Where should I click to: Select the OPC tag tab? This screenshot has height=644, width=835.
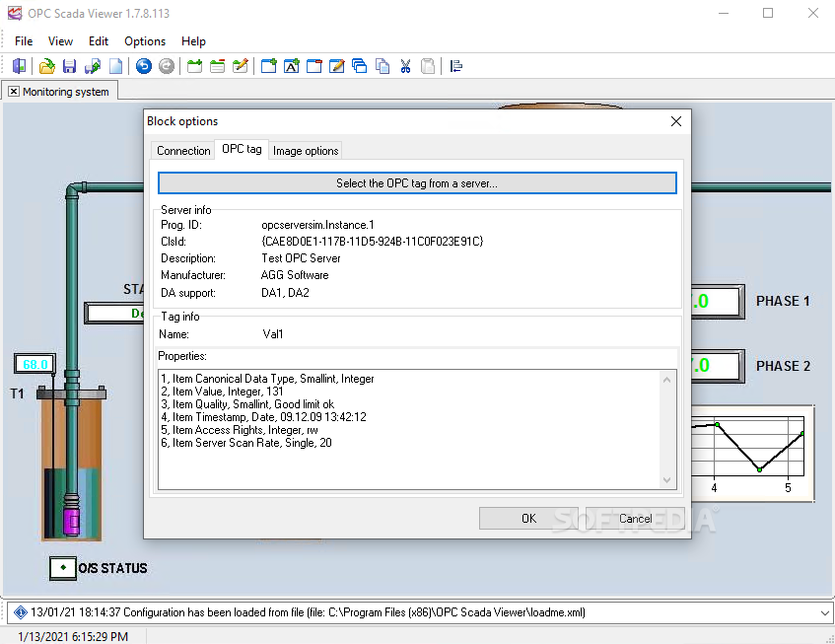[x=242, y=149]
